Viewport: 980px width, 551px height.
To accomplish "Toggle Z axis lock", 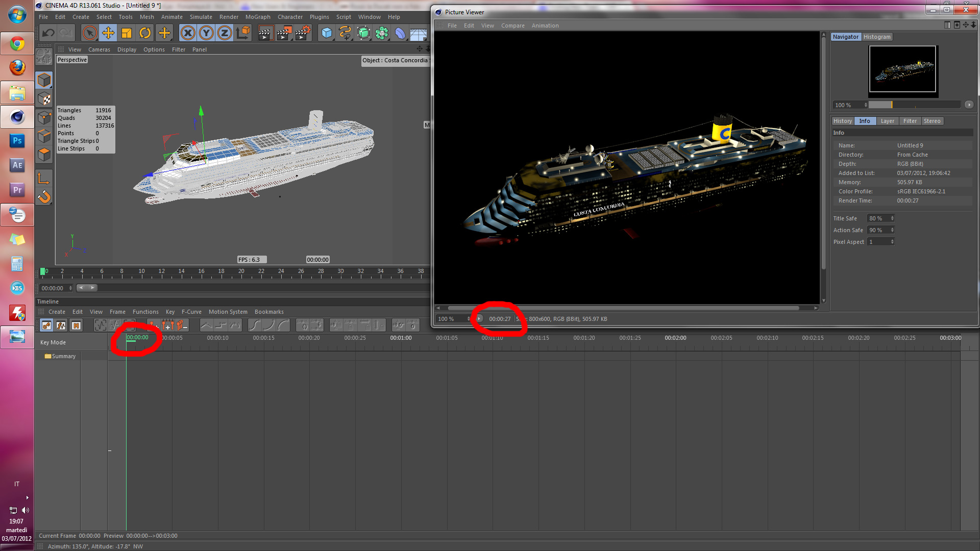I will click(225, 33).
